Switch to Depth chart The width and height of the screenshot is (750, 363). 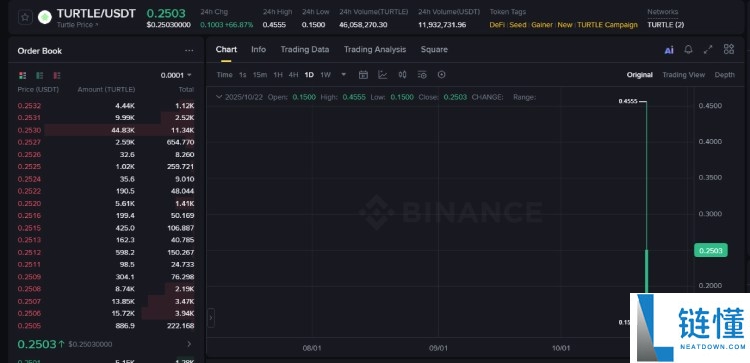(x=725, y=75)
